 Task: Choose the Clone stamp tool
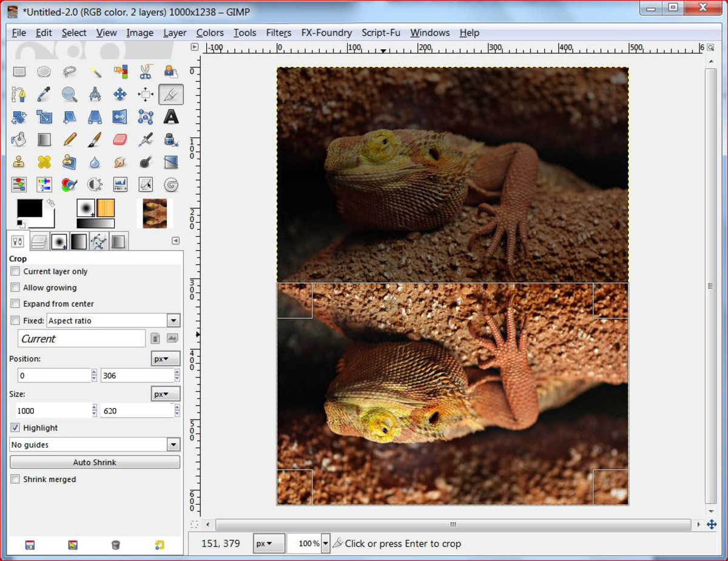pyautogui.click(x=20, y=161)
